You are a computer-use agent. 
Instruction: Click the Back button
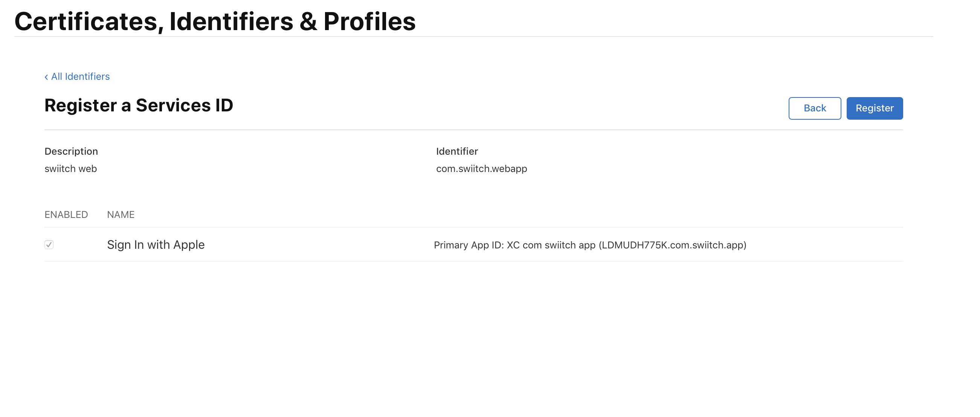[x=815, y=108]
